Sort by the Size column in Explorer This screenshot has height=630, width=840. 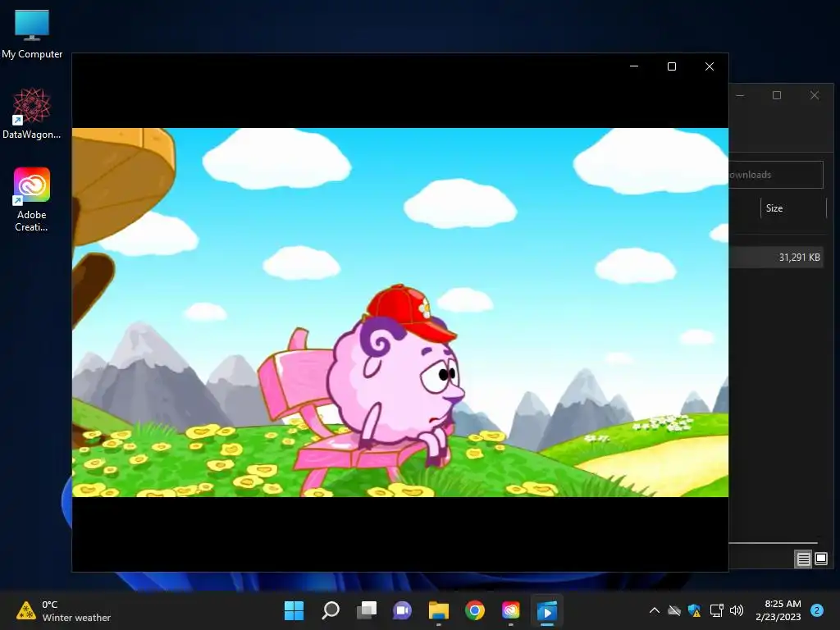(793, 208)
